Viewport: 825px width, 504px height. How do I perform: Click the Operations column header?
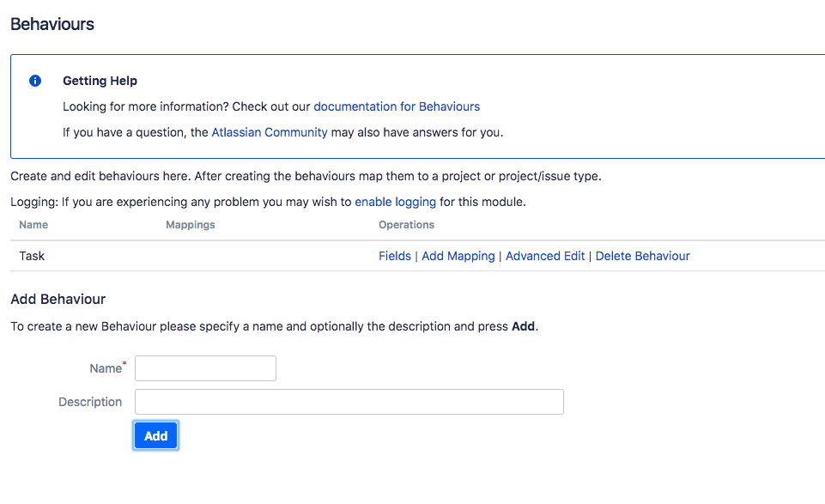coord(406,225)
